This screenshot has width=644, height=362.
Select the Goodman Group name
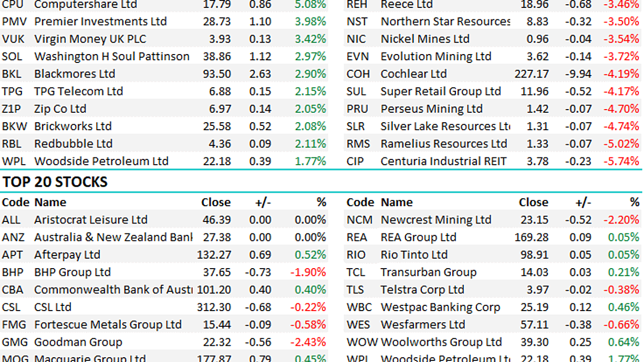point(78,342)
